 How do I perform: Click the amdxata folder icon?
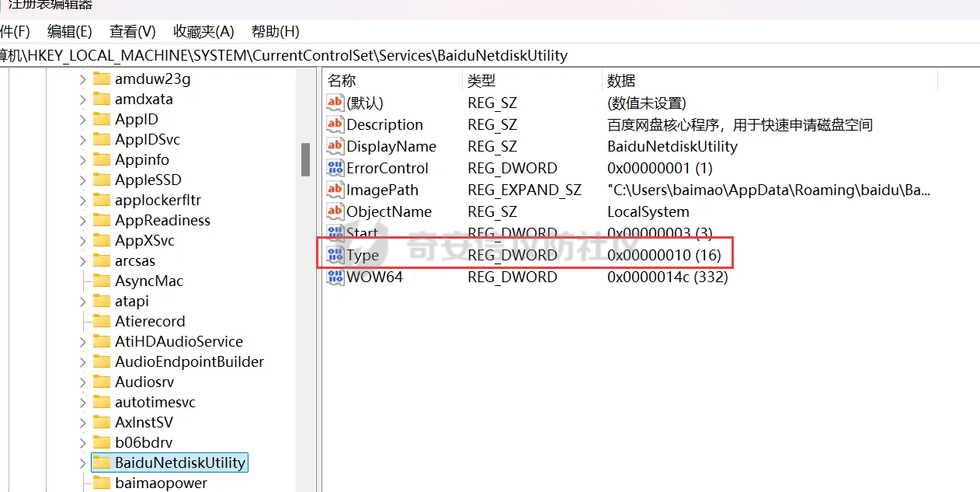pyautogui.click(x=102, y=99)
